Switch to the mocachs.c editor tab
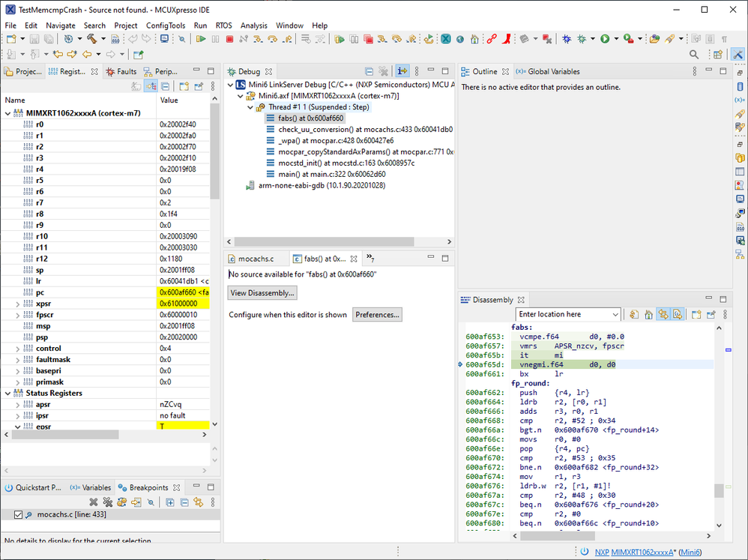The height and width of the screenshot is (560, 748). 251,259
